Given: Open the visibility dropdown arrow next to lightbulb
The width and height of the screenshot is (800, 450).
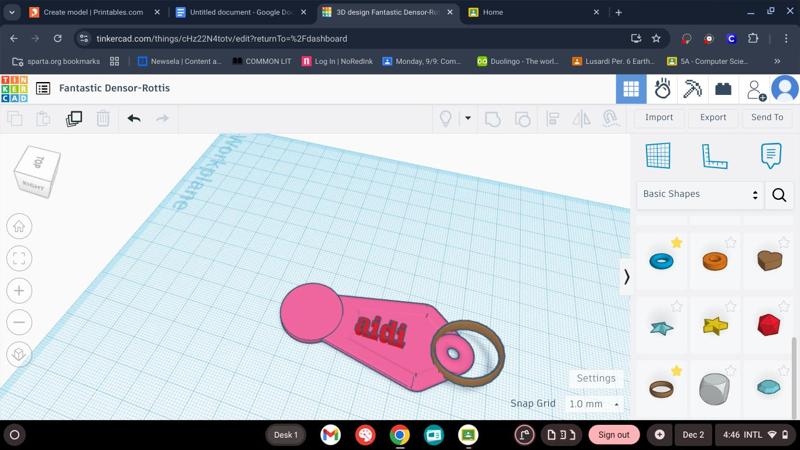Looking at the screenshot, I should [x=467, y=118].
